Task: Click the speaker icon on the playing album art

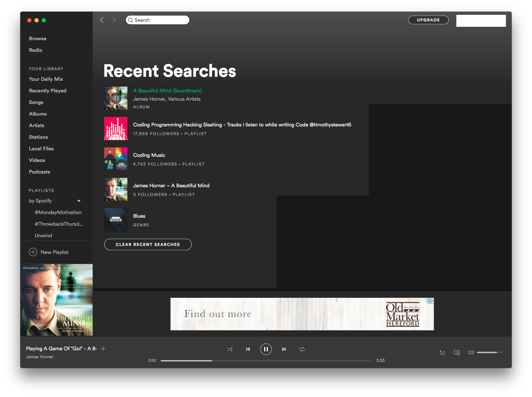Action: 115,98
